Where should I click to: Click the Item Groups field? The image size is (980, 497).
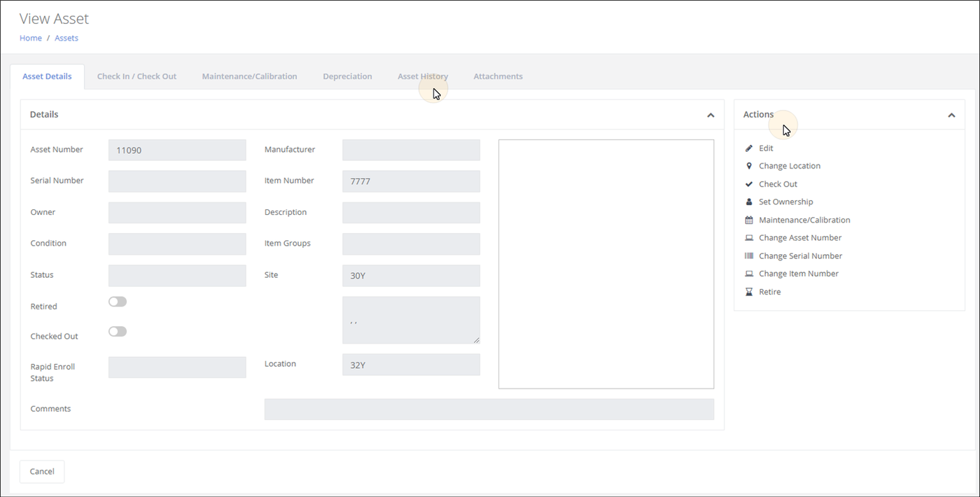coord(411,244)
